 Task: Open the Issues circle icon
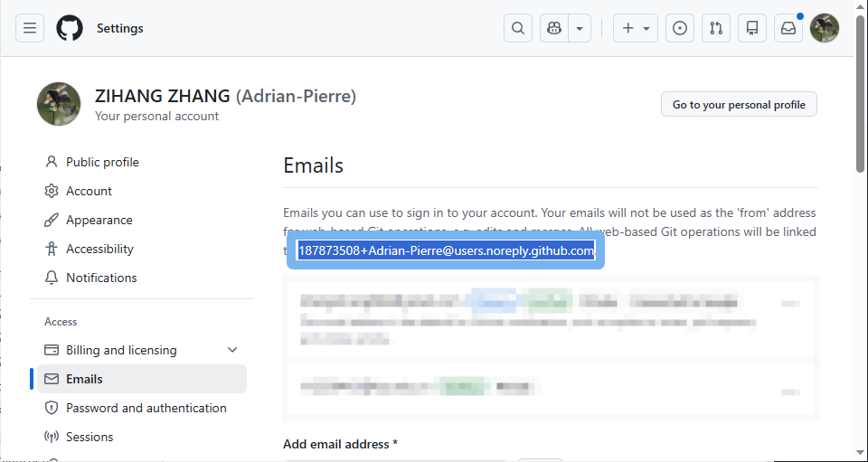click(x=680, y=28)
